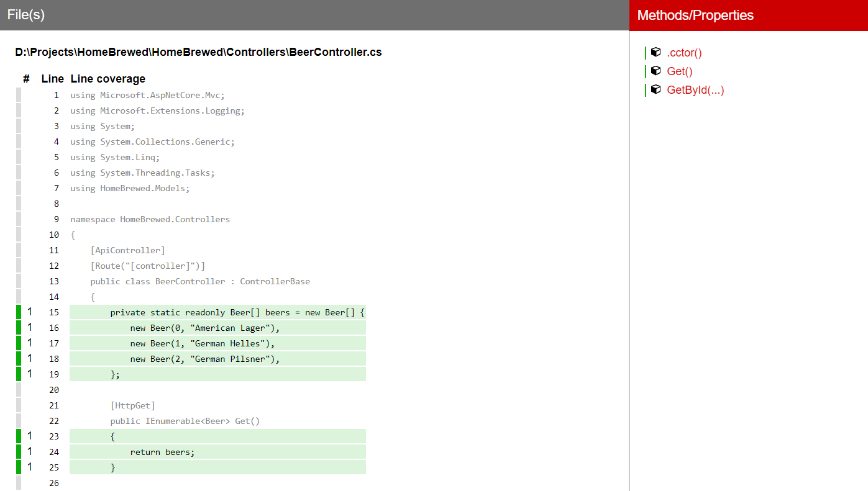This screenshot has height=491, width=868.
Task: Click the namespace HomeBrewed.Controllers line
Action: 150,219
